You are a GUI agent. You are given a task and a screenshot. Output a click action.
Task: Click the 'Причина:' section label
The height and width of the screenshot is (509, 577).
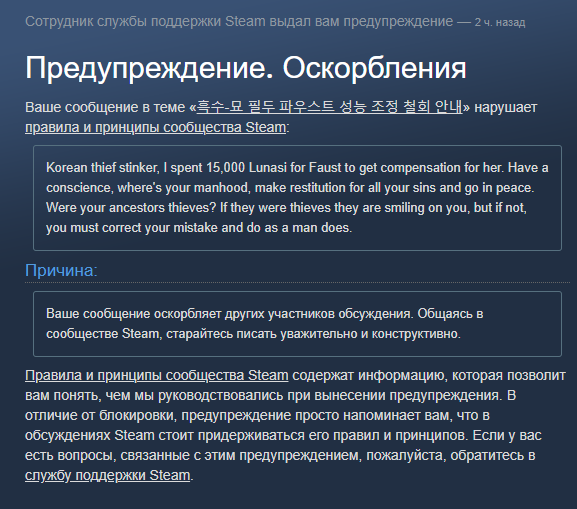click(61, 270)
